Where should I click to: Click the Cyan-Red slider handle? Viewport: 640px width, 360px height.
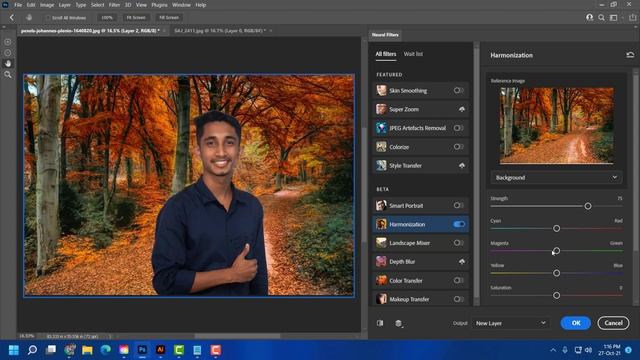[556, 229]
